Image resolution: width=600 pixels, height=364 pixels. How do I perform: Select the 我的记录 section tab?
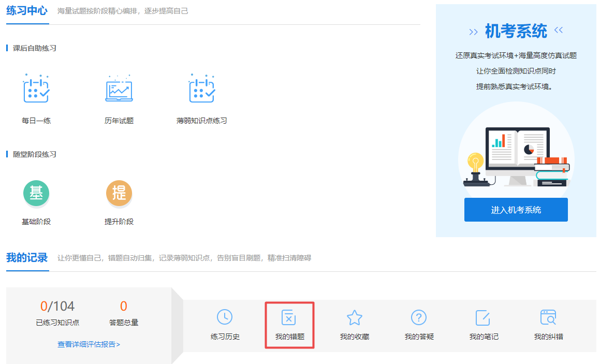click(27, 257)
